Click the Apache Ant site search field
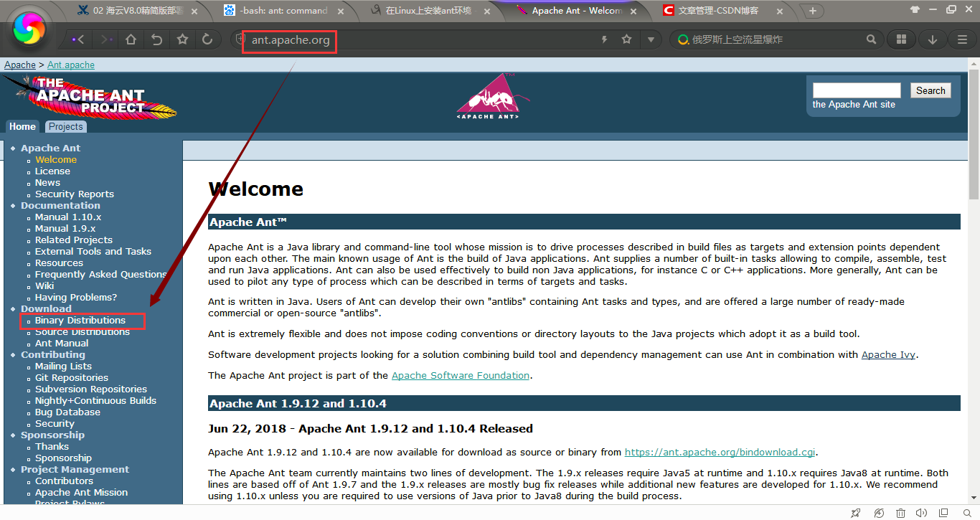 pos(857,90)
